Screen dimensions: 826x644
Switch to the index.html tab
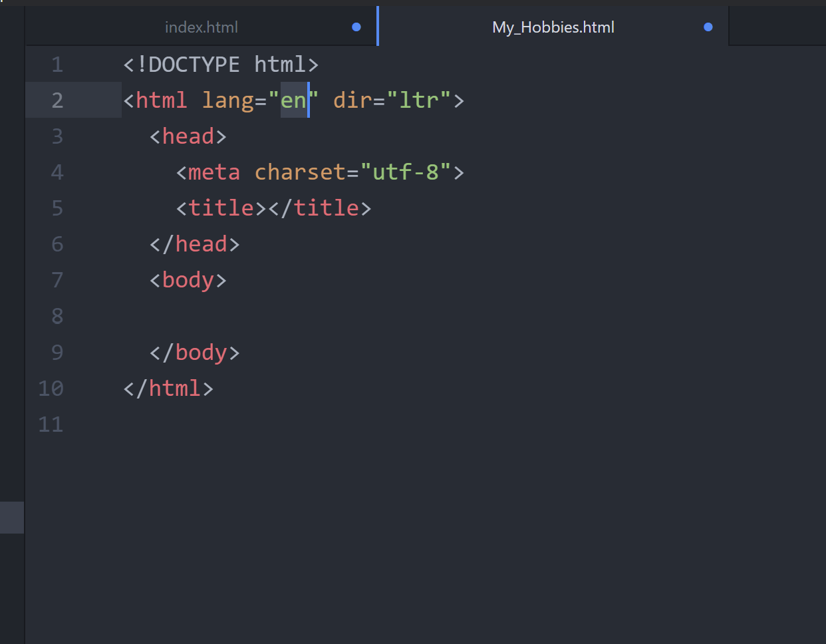[x=201, y=27]
